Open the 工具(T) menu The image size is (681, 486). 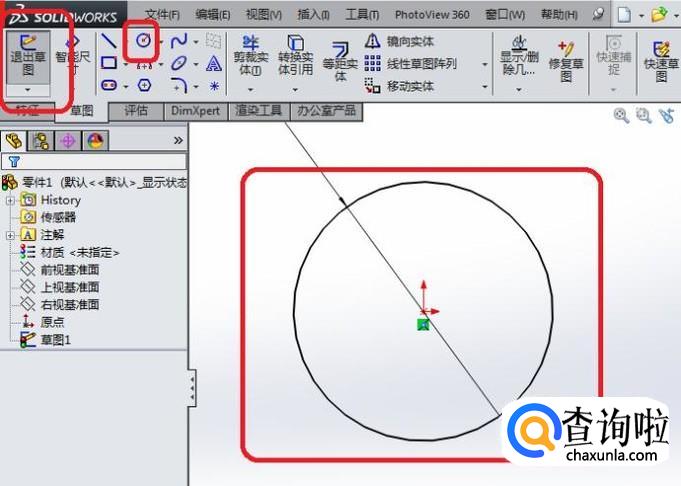[x=362, y=15]
